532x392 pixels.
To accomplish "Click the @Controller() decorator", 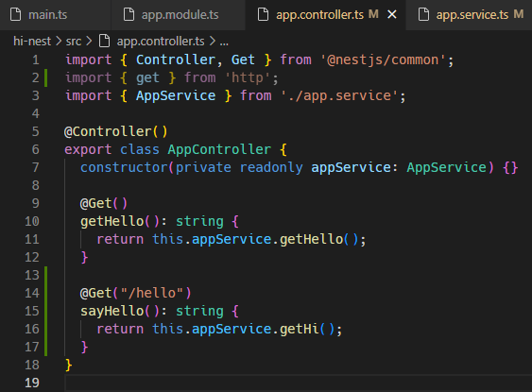I will [115, 131].
